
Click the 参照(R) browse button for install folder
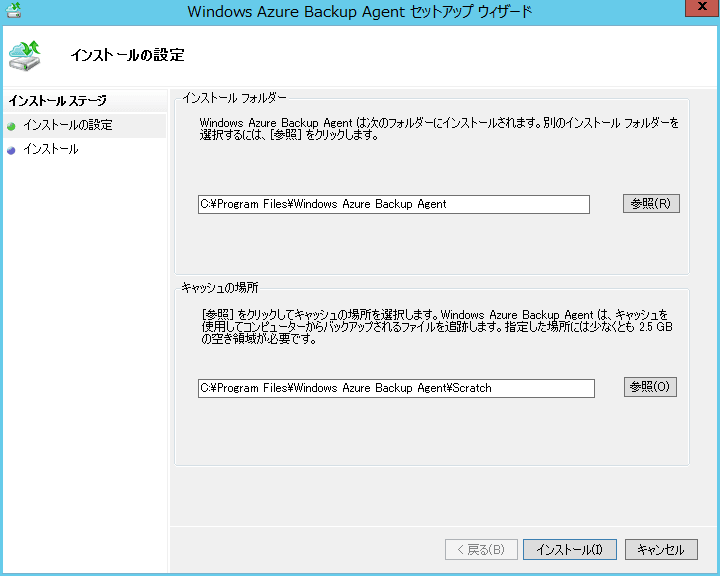point(651,203)
